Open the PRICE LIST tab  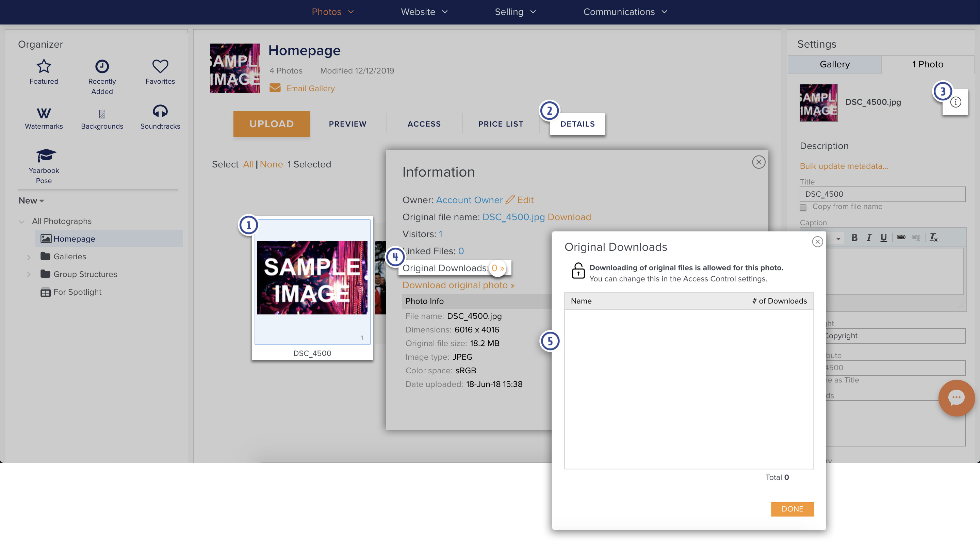pos(501,124)
